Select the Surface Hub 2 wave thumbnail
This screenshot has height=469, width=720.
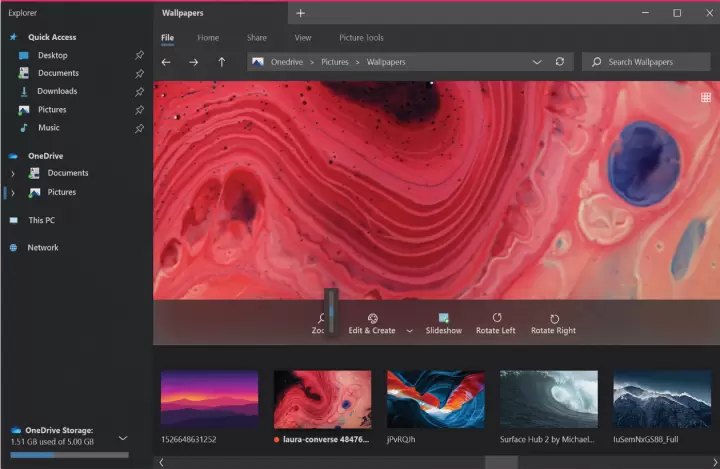[x=549, y=400]
